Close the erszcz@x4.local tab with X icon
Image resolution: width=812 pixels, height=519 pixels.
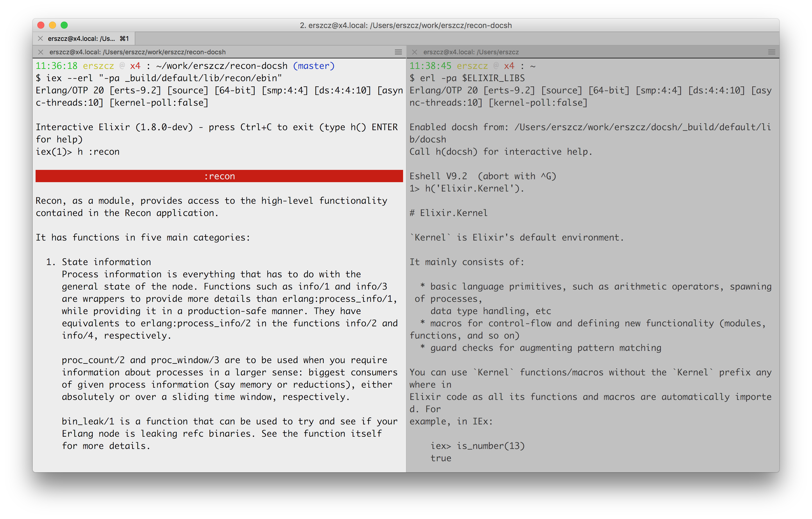41,39
